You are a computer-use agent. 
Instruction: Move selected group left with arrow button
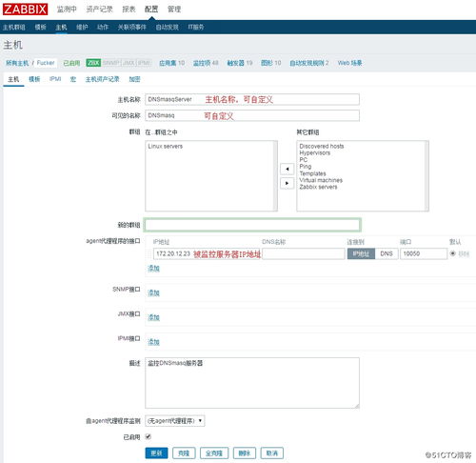pyautogui.click(x=287, y=169)
